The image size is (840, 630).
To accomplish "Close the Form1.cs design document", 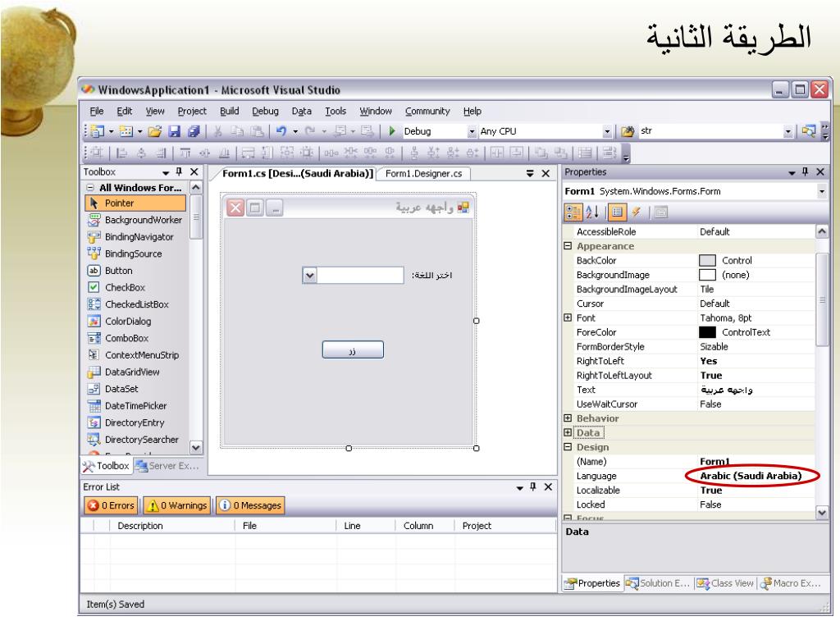I will pos(546,173).
